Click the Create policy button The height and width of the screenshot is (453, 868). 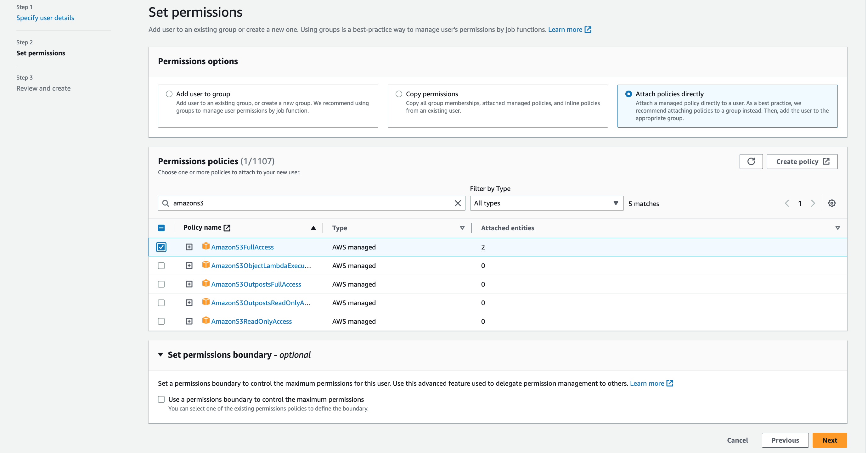[x=802, y=161]
